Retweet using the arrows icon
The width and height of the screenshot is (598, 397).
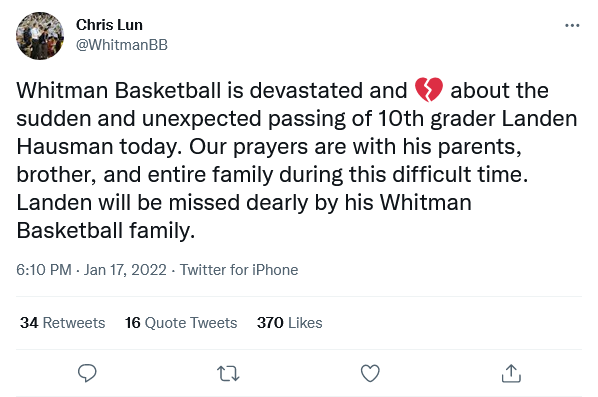228,373
